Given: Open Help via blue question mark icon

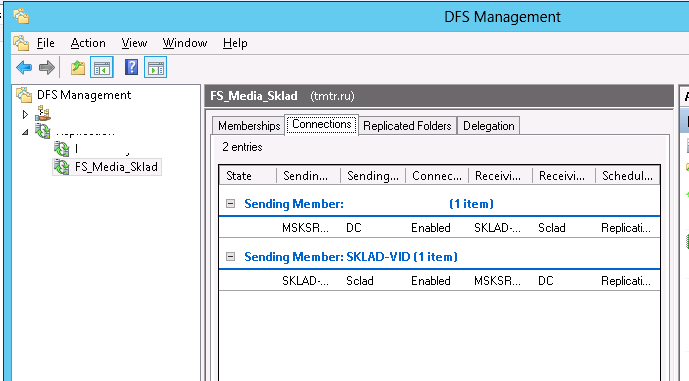Looking at the screenshot, I should tap(131, 68).
